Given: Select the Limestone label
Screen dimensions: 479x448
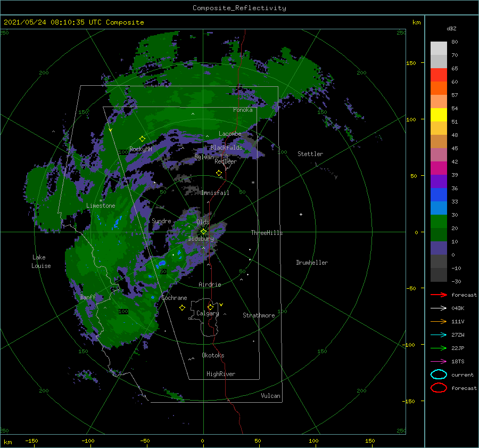Looking at the screenshot, I should 101,206.
